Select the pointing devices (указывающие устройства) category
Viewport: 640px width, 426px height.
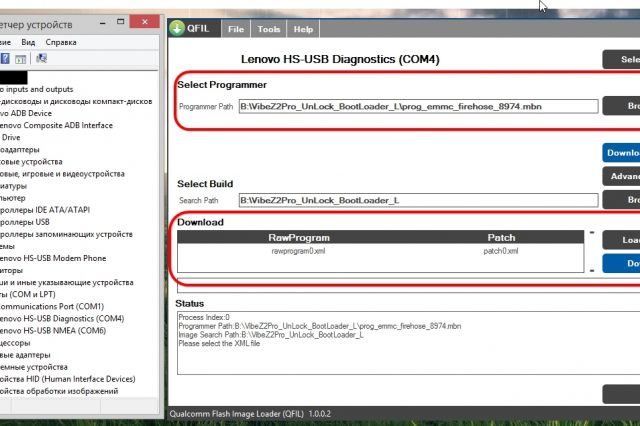[x=67, y=282]
